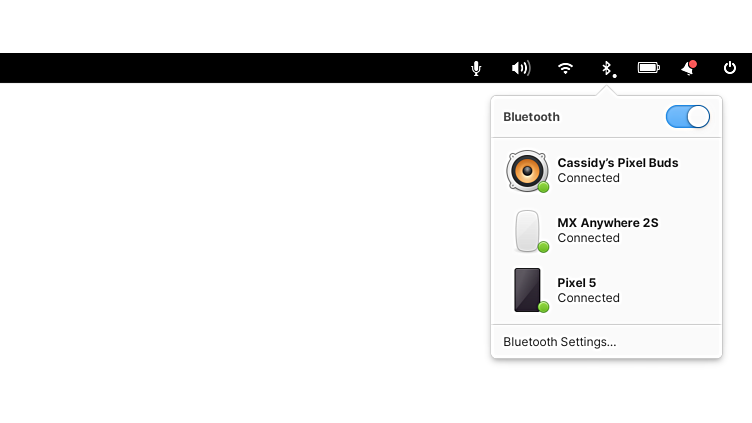
Task: Click the Connected status under MX Anywhere 2S
Action: click(x=588, y=238)
